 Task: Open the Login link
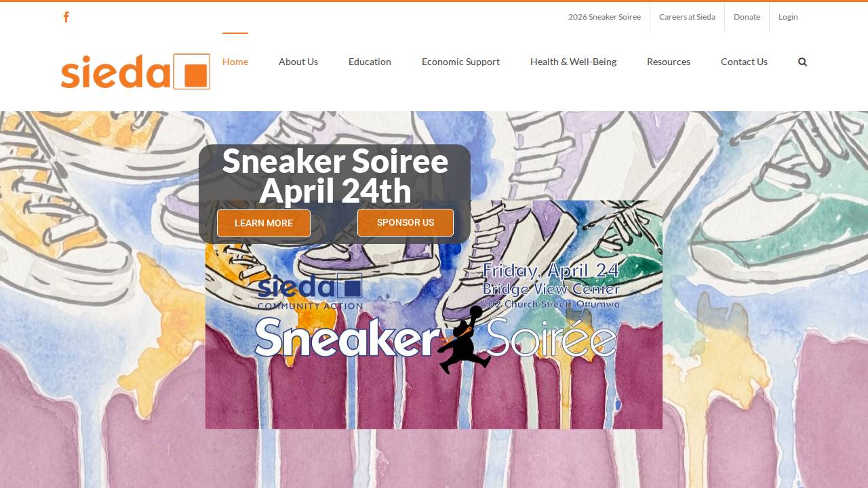coord(788,17)
